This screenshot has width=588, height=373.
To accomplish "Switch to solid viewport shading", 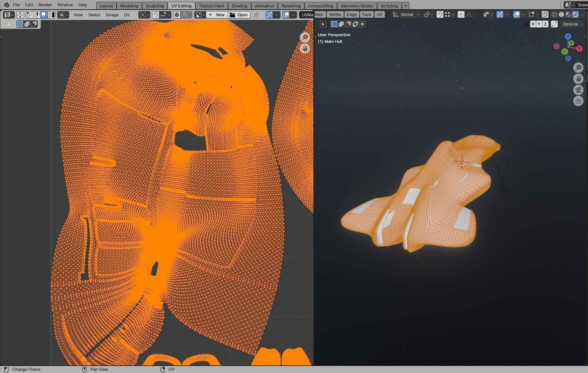I will tap(561, 14).
